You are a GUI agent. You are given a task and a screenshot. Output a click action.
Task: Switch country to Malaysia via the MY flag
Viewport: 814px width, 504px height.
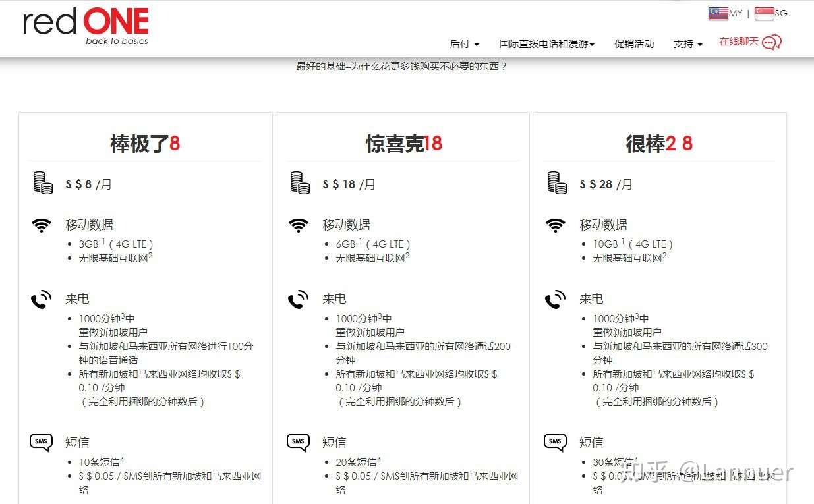(x=718, y=13)
